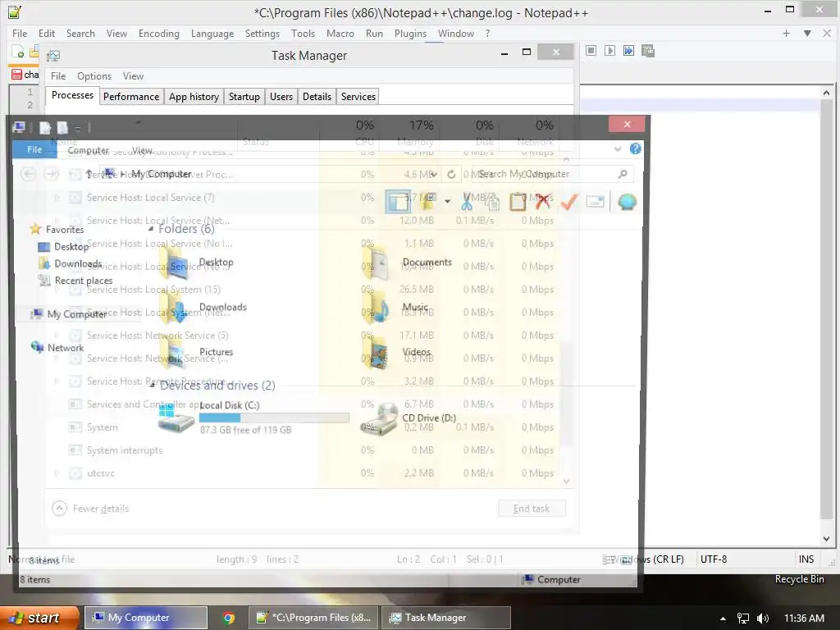Screen dimensions: 840x630
Task: Click the Up arrow beside the address bar
Action: click(89, 174)
